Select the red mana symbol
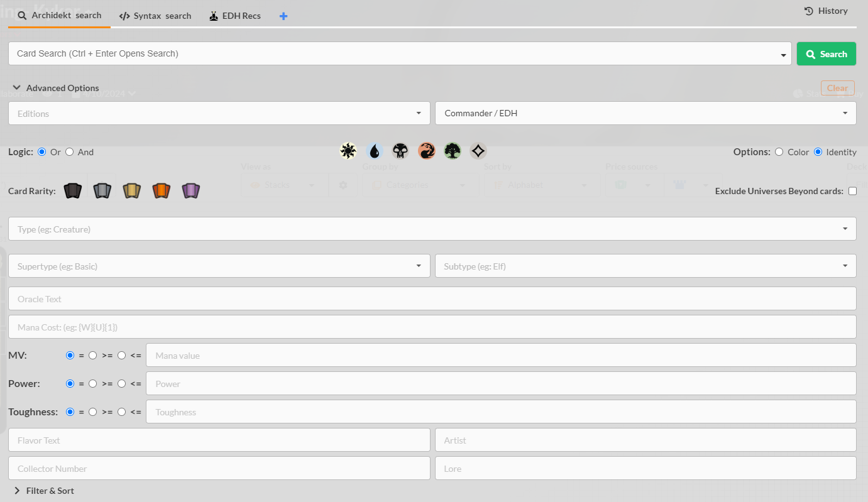The width and height of the screenshot is (868, 502). [x=426, y=151]
